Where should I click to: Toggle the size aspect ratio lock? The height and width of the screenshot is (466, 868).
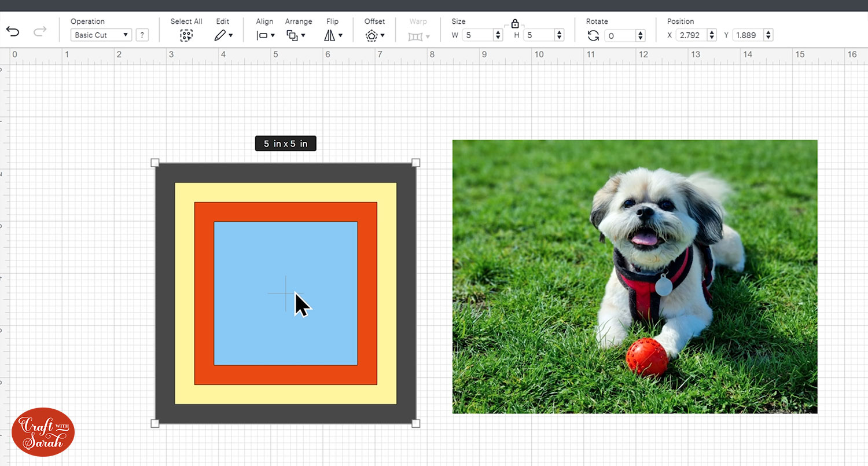pos(515,24)
